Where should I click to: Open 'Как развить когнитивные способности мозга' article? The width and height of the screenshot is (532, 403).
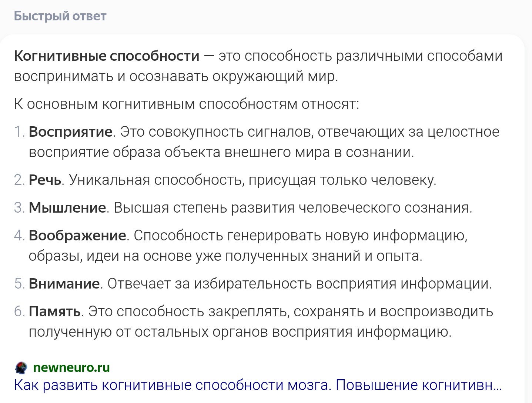[258, 385]
